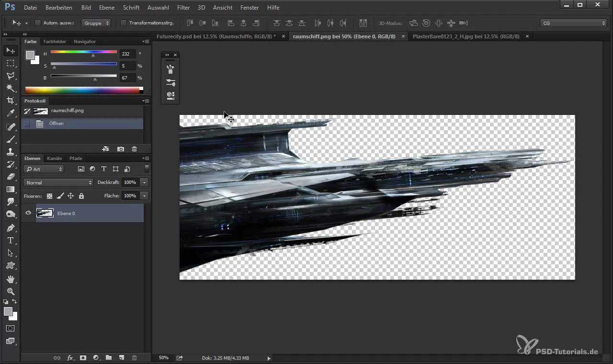Select the raumschiff.png snapshot in Protokoll
This screenshot has height=364, width=613.
pos(82,111)
